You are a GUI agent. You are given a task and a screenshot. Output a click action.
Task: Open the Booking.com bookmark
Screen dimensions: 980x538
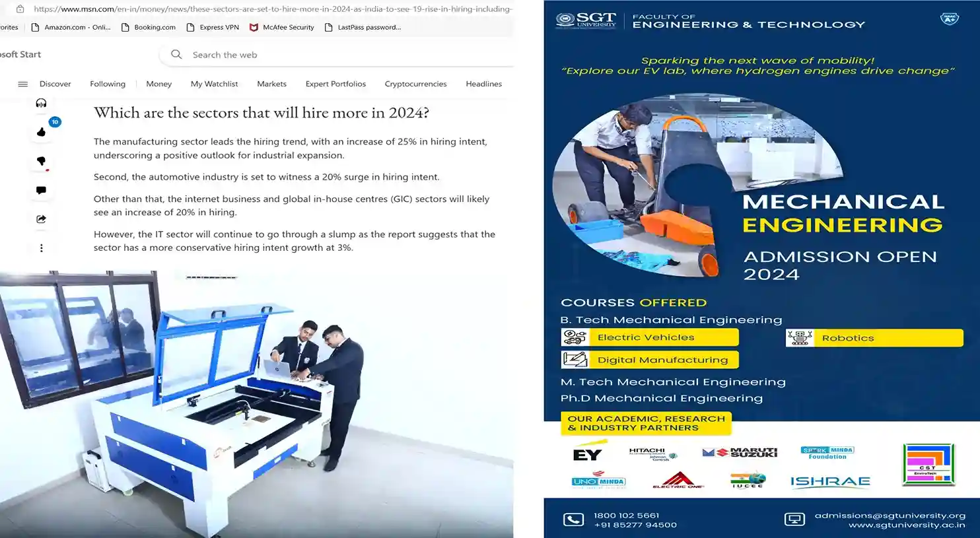coord(149,27)
